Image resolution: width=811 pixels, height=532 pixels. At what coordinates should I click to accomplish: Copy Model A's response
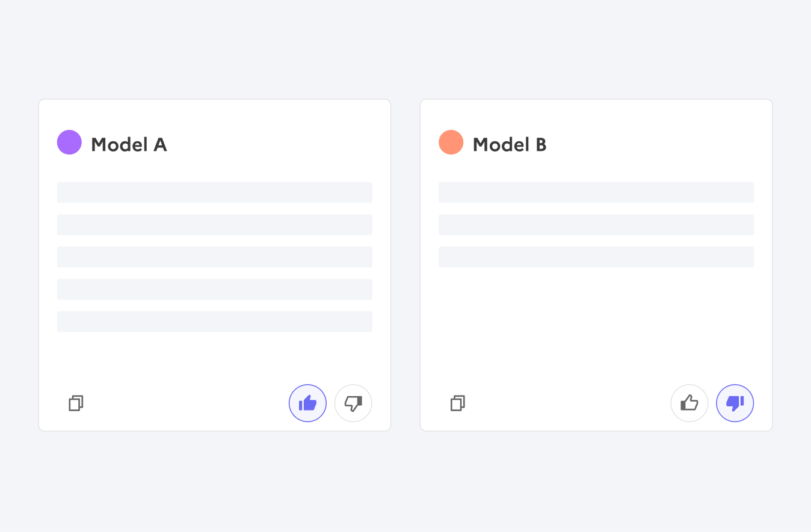point(76,403)
